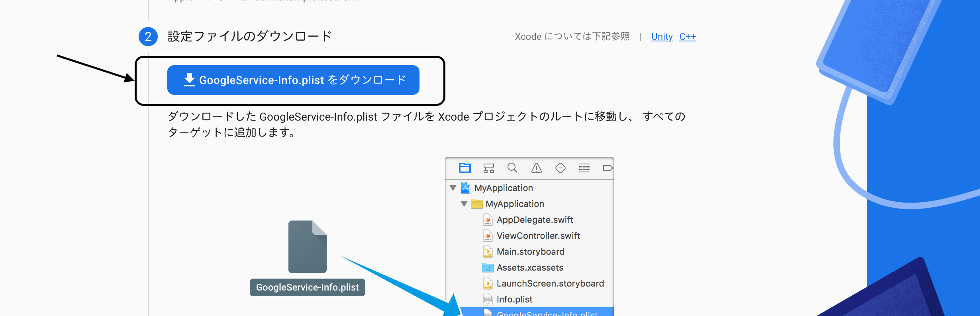Click the AppDelegate.swift Swift file icon
Screen dimensions: 980x316
488,220
